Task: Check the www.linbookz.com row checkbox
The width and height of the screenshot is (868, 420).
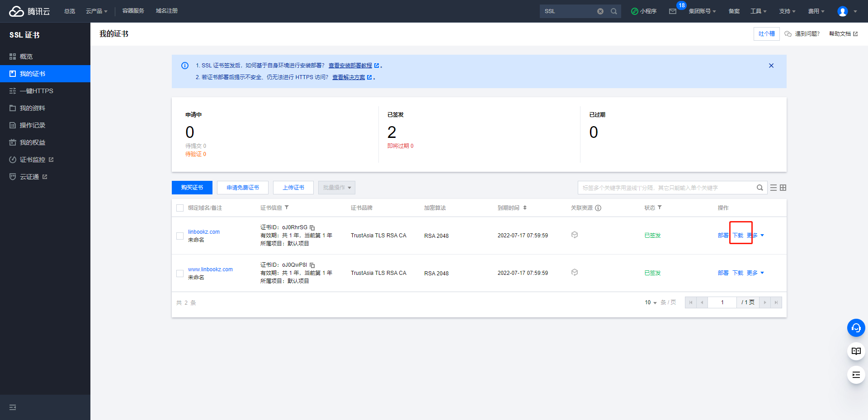Action: coord(180,274)
